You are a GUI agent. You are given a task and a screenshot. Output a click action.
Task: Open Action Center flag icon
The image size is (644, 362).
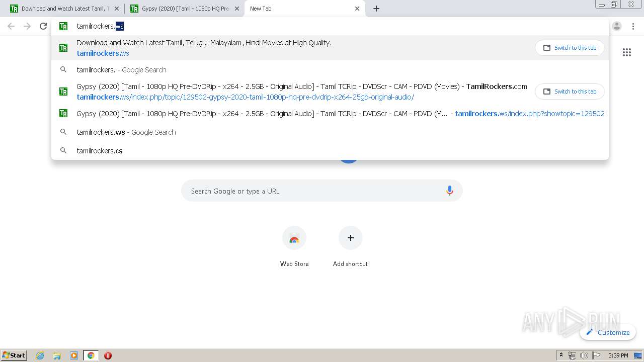(x=596, y=355)
